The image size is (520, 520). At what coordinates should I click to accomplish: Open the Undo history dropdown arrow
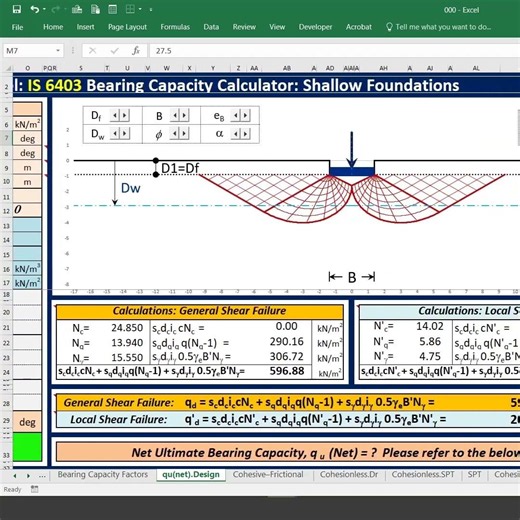pos(44,9)
